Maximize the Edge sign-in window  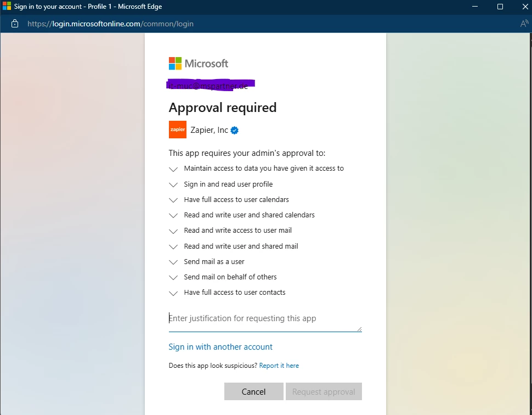500,7
